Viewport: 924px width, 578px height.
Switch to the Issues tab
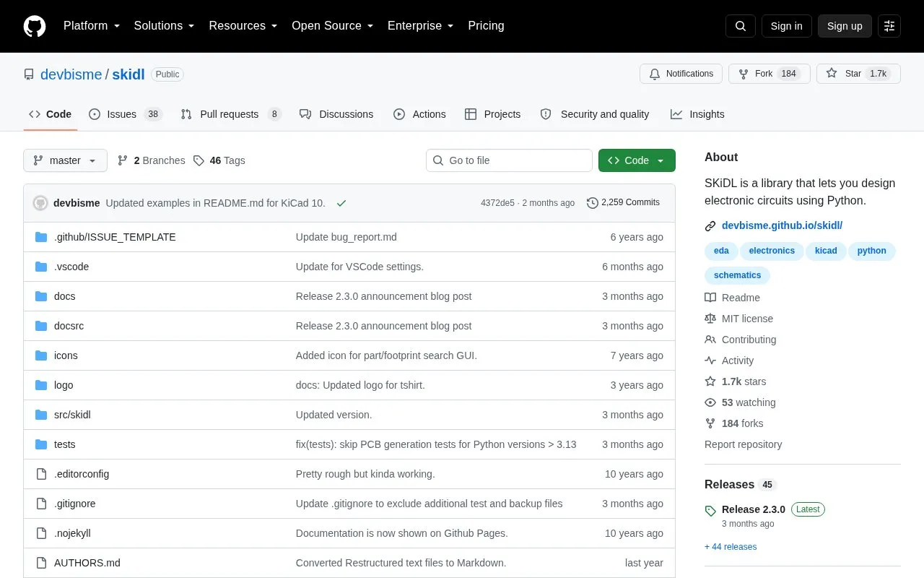(x=126, y=114)
